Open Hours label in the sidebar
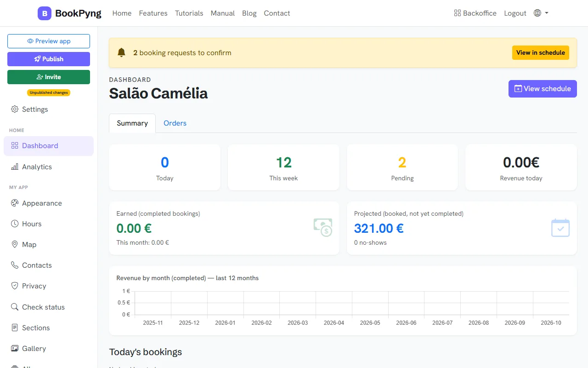 32,224
